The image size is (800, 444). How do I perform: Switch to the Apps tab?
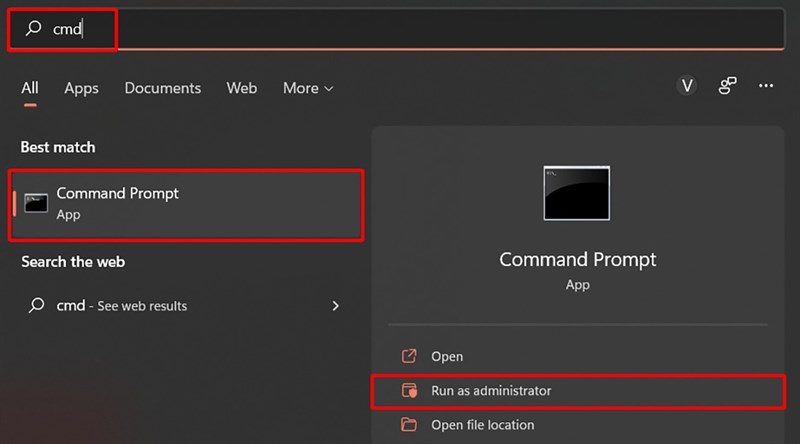point(81,89)
